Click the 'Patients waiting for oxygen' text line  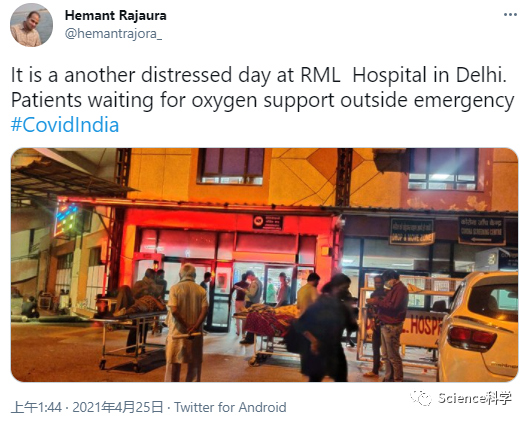pos(263,100)
